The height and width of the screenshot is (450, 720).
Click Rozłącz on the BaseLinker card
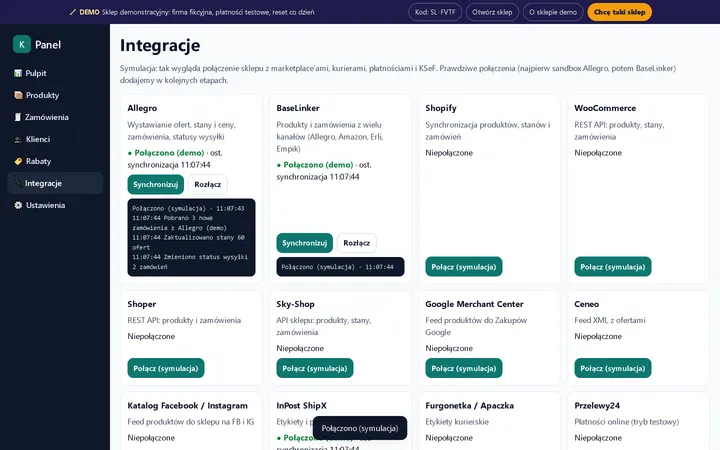(x=356, y=243)
